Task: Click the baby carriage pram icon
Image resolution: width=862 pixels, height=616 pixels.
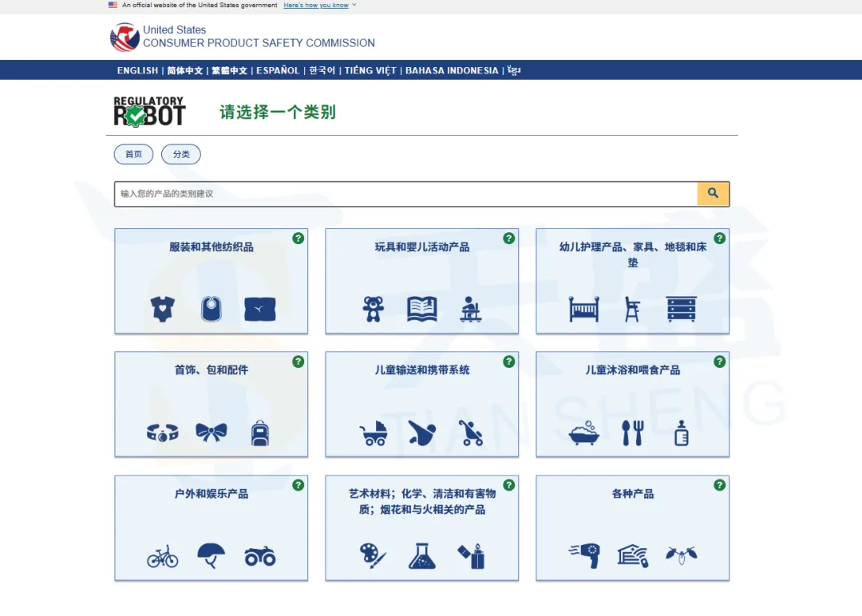Action: [x=374, y=433]
